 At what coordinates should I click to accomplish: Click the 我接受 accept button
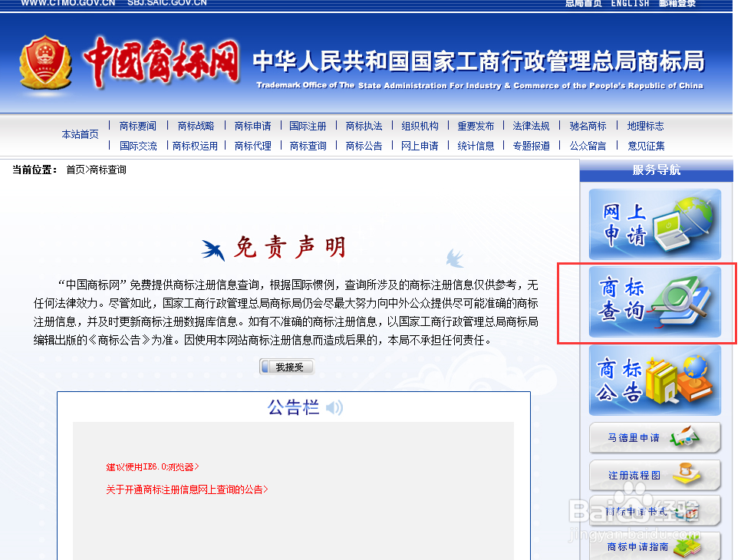pos(286,367)
